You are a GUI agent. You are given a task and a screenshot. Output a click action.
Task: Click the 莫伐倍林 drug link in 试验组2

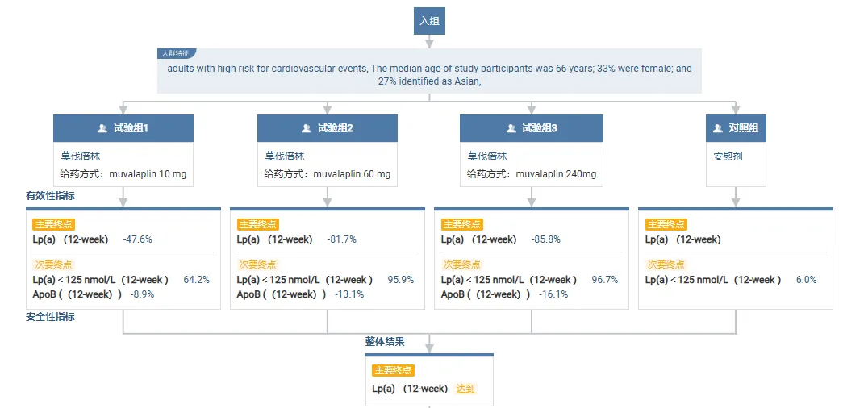point(284,156)
